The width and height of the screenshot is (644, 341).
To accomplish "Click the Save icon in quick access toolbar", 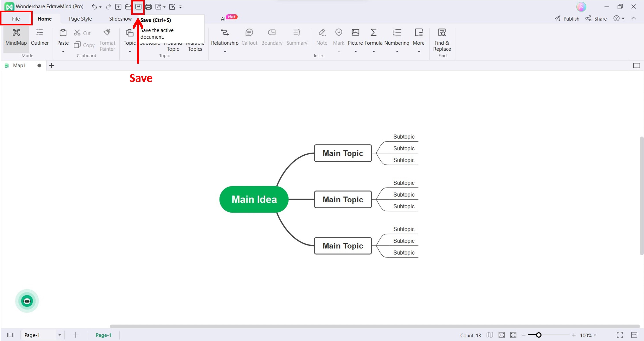I will pos(138,7).
